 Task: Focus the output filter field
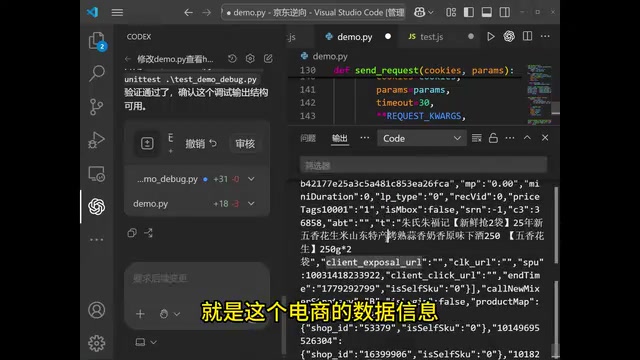(423, 165)
